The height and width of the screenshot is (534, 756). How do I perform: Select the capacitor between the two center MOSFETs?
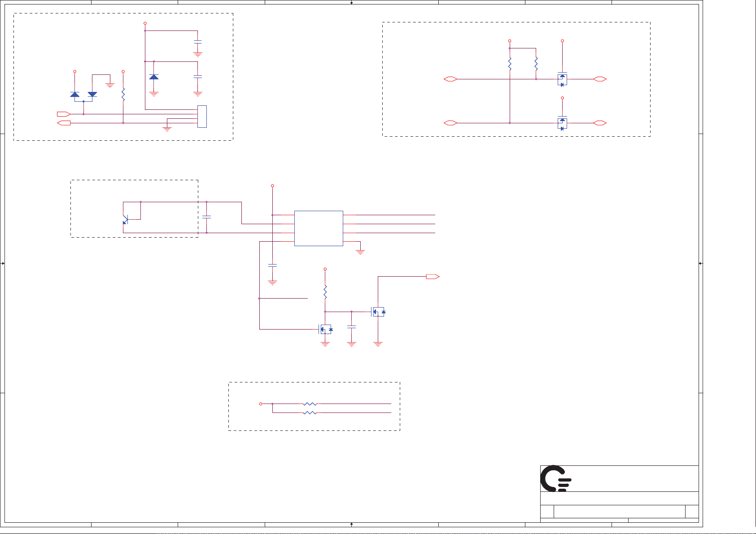(352, 327)
